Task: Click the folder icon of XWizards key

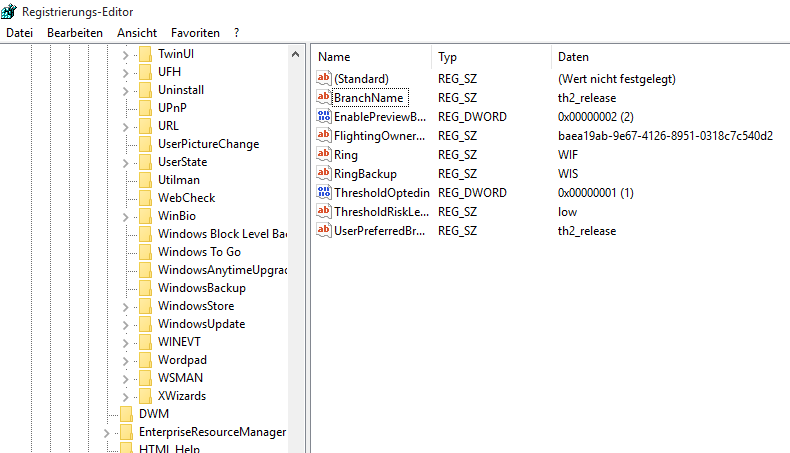Action: tap(145, 396)
